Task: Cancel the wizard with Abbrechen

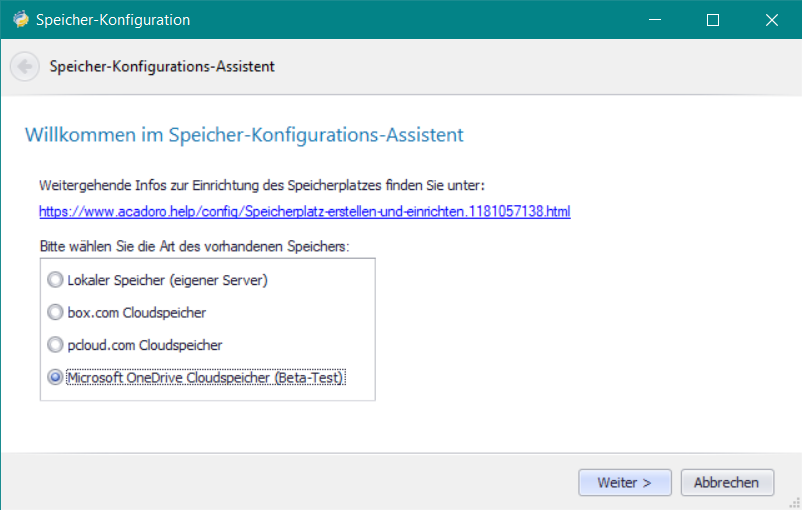Action: (727, 482)
